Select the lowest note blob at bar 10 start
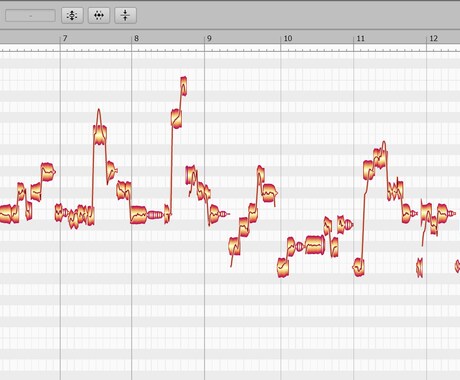The height and width of the screenshot is (380, 460). point(283,267)
